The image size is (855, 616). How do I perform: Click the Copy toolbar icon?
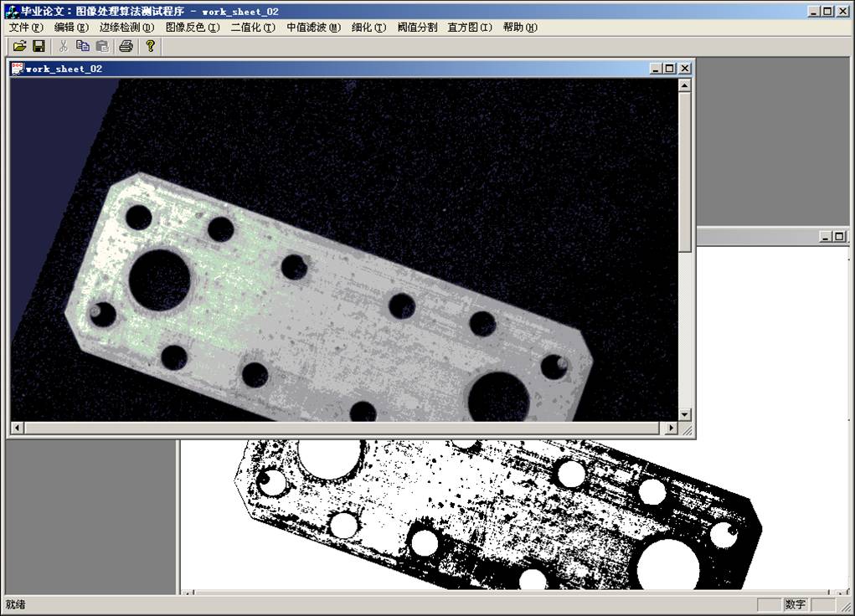(82, 46)
